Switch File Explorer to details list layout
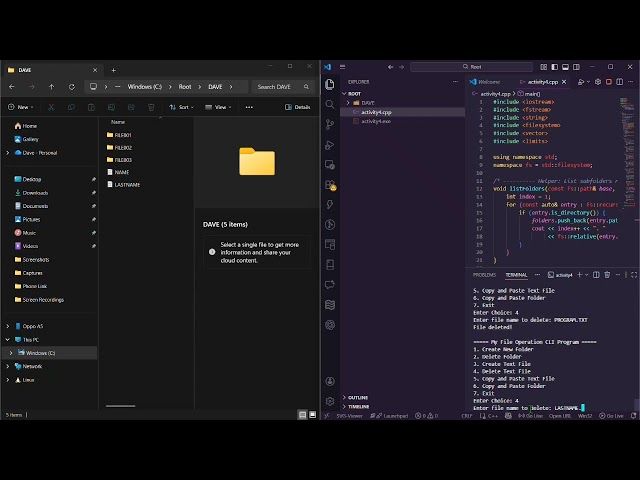 click(302, 415)
